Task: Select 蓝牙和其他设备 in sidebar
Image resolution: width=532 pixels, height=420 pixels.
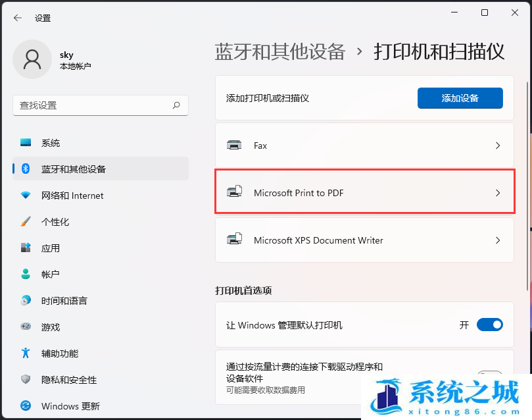Action: pyautogui.click(x=101, y=169)
